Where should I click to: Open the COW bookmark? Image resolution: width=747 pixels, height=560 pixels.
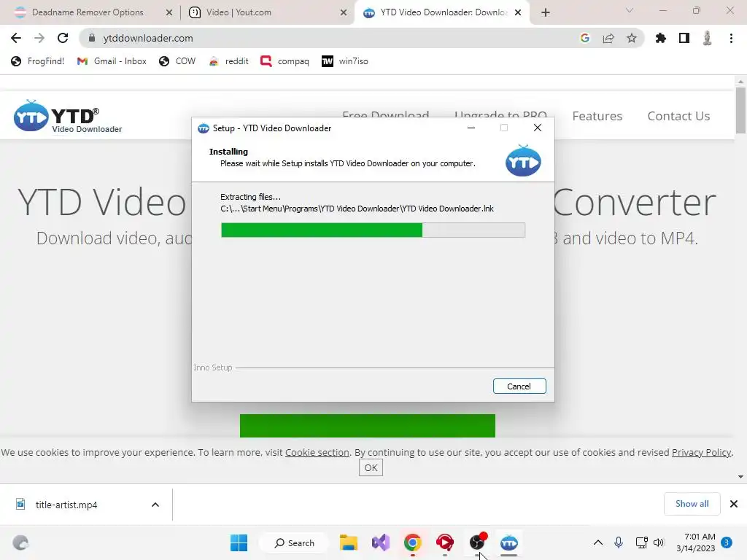(x=177, y=61)
